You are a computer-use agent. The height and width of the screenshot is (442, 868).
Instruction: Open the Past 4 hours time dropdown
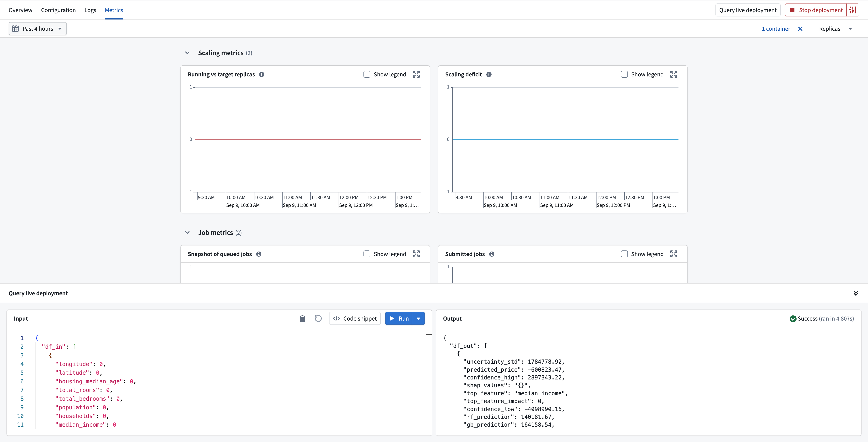38,29
